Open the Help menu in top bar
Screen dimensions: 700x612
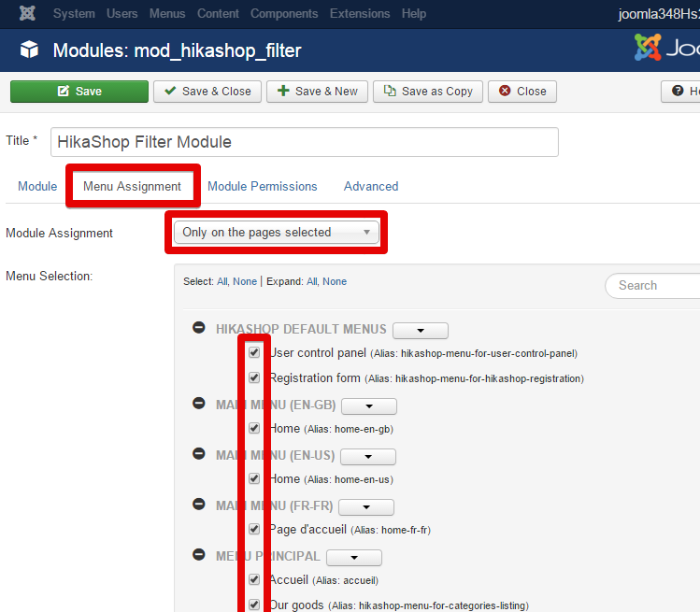point(414,13)
